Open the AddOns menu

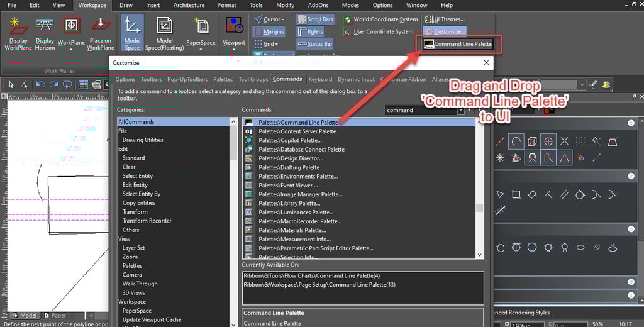coord(318,5)
